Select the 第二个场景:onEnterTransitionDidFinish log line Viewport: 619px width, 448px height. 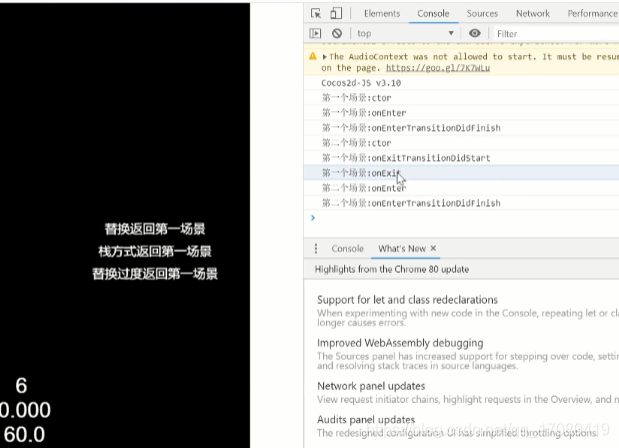point(461,203)
